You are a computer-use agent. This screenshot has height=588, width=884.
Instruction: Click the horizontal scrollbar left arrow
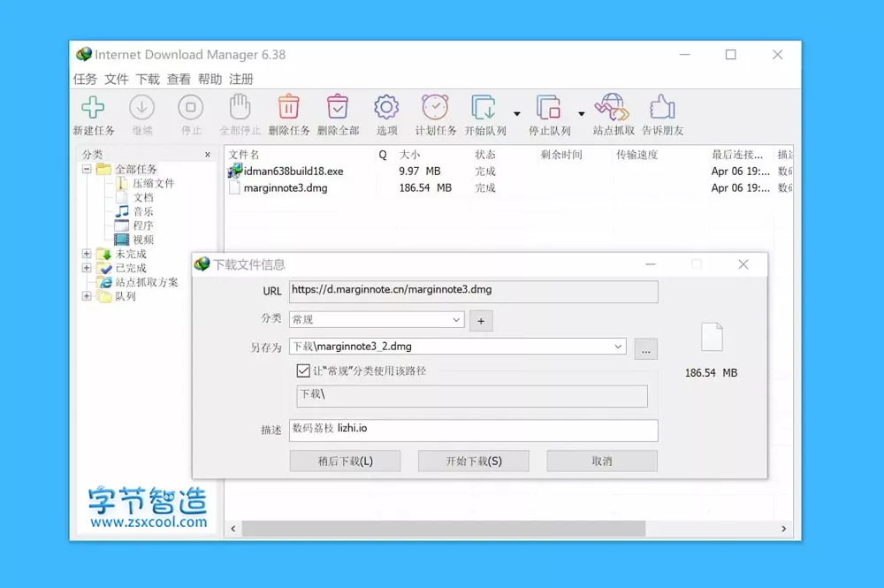point(232,528)
